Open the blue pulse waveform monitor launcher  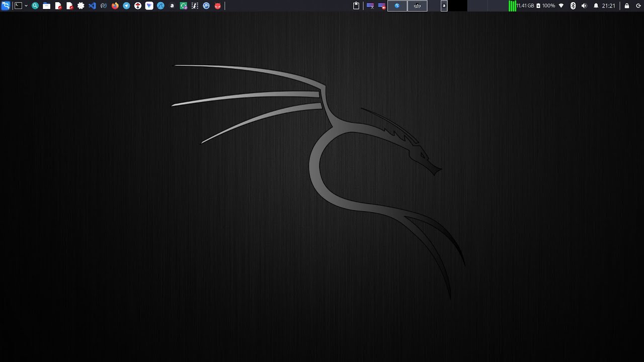[x=206, y=6]
